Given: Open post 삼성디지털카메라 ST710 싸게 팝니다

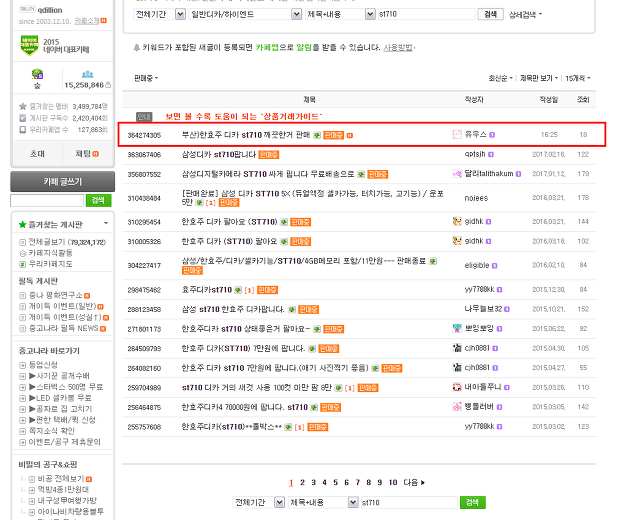Looking at the screenshot, I should [x=268, y=174].
